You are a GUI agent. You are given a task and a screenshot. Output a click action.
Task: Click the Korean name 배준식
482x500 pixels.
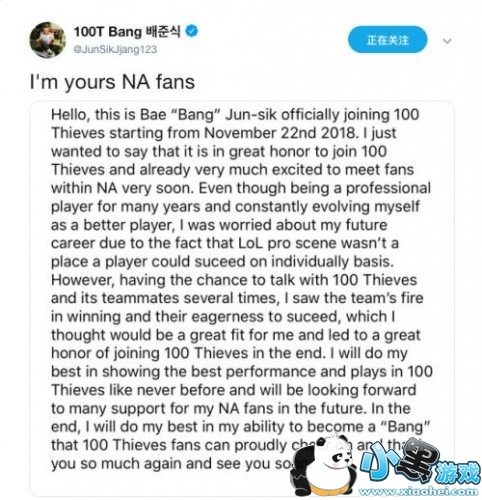pos(163,31)
